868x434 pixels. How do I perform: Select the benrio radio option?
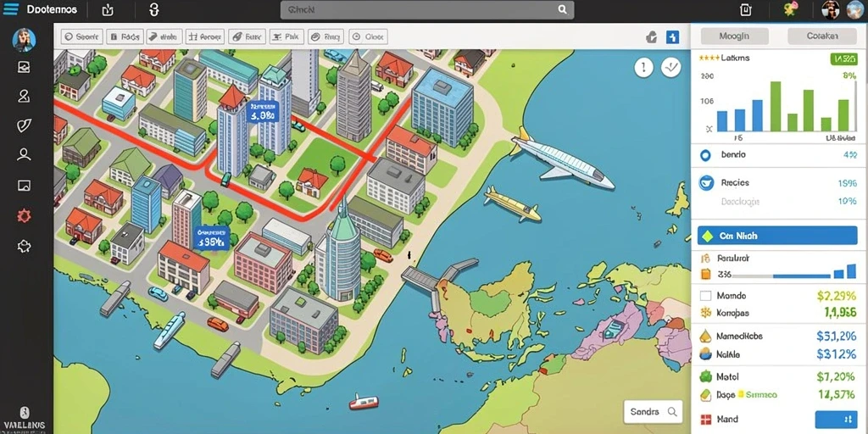[x=705, y=156]
